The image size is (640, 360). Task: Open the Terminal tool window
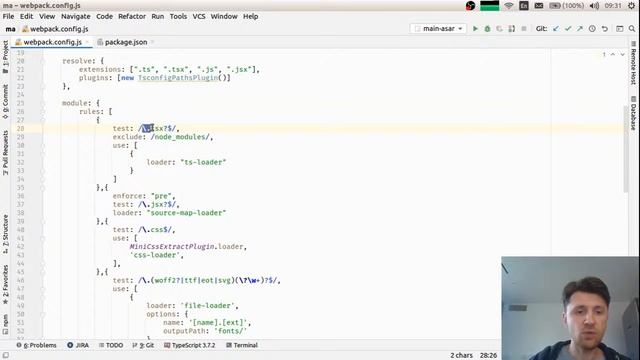[242, 345]
